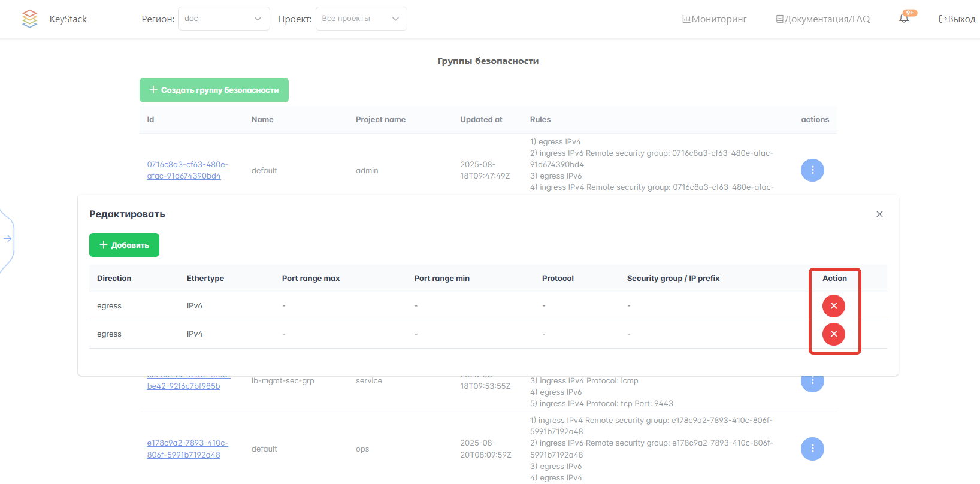The height and width of the screenshot is (484, 980).
Task: Open Документация/FAQ
Action: (822, 19)
